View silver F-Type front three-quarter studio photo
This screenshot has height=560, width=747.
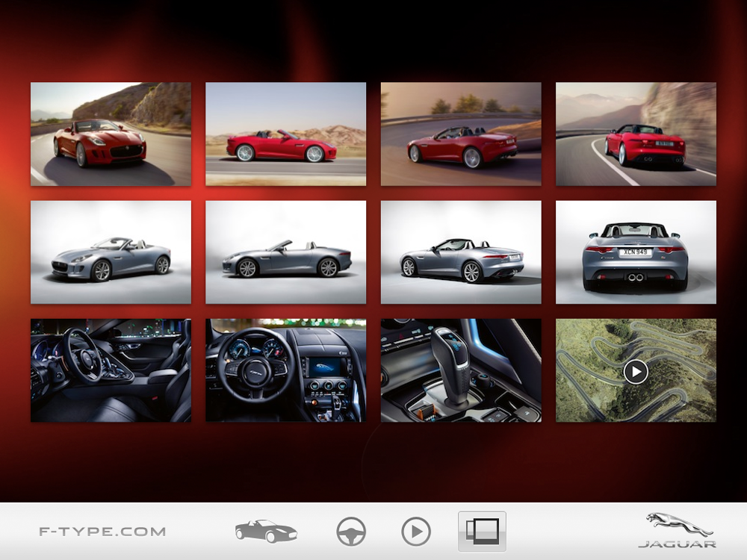pyautogui.click(x=111, y=252)
